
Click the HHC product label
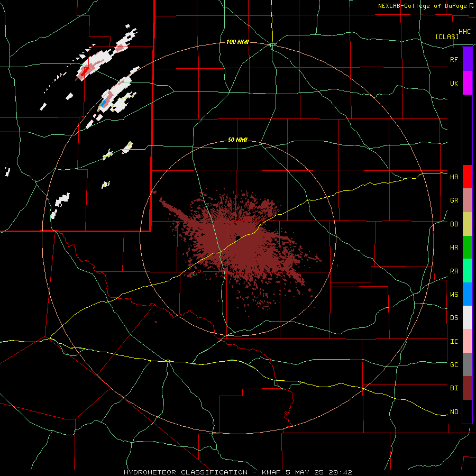coord(465,32)
